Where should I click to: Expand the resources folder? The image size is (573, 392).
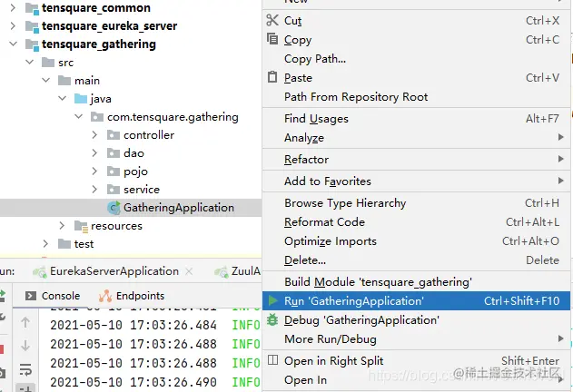[x=62, y=226]
